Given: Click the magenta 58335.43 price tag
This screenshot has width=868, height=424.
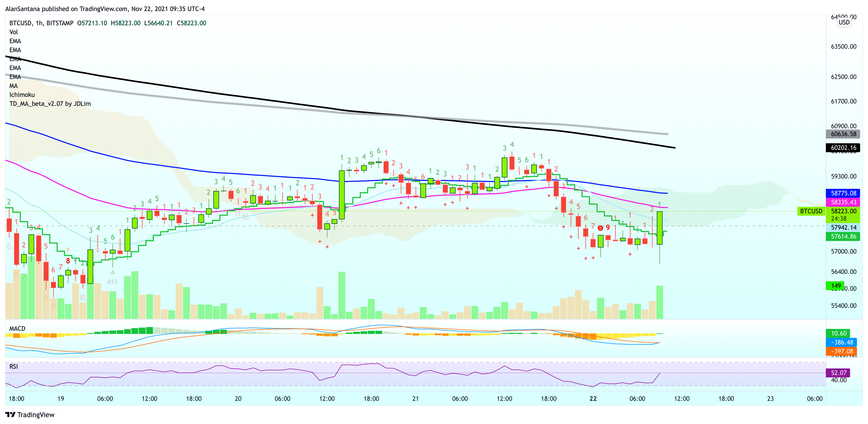Looking at the screenshot, I should (843, 202).
